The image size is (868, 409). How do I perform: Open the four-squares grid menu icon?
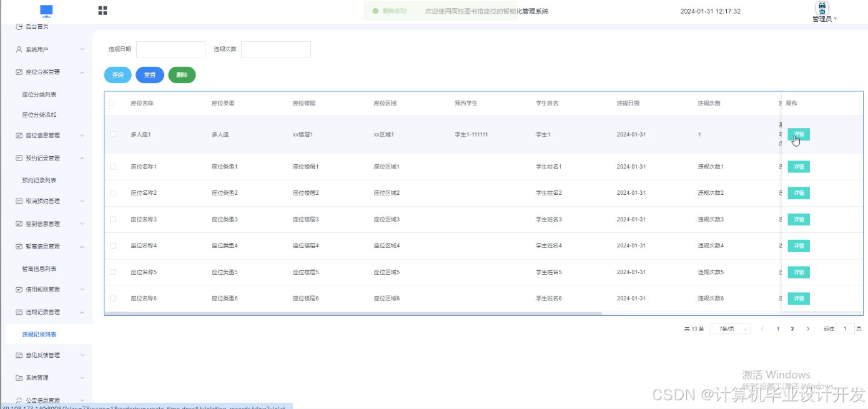103,11
